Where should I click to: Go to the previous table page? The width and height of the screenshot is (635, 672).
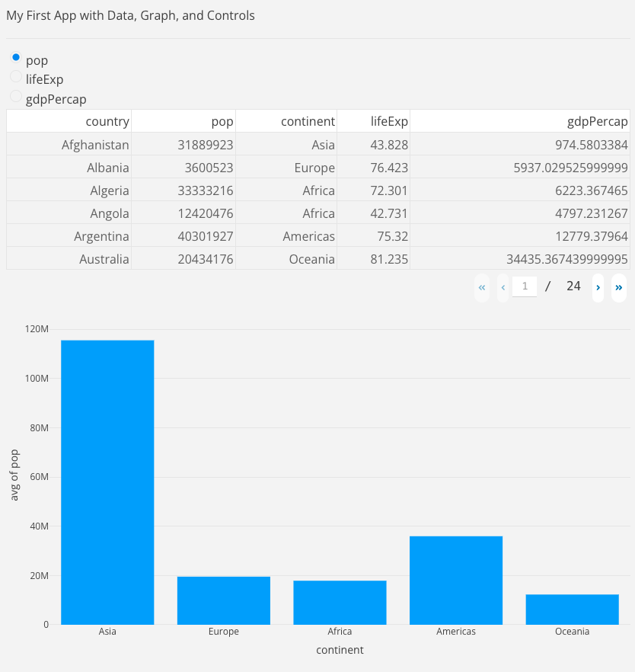click(x=503, y=287)
